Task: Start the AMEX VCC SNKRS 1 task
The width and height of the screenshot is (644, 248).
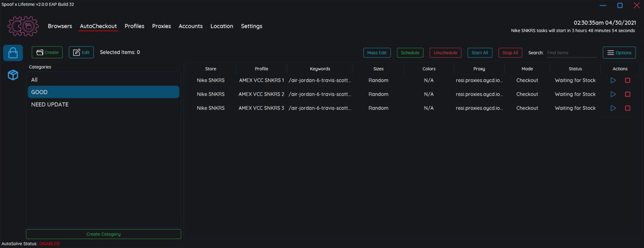Action: [x=613, y=80]
